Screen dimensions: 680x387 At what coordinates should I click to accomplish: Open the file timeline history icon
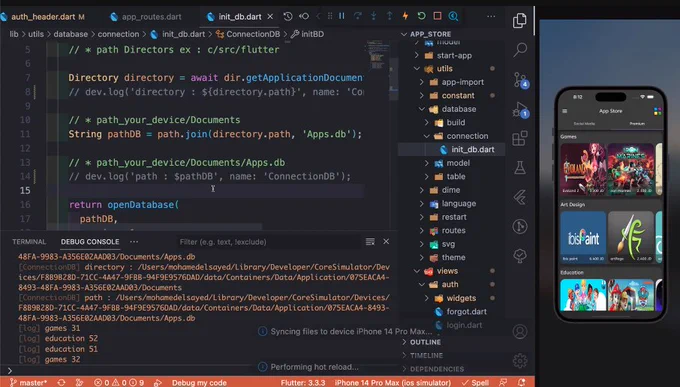pyautogui.click(x=288, y=16)
